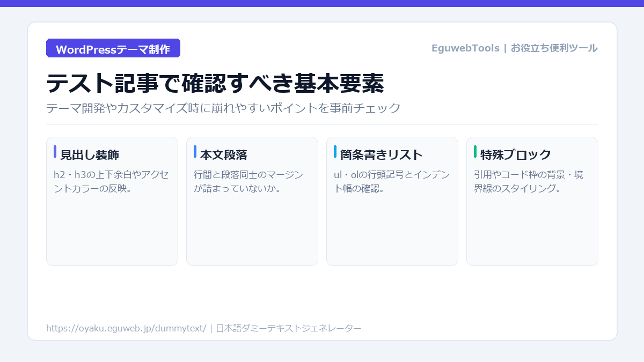The width and height of the screenshot is (644, 362).
Task: Click the 本文段落 card heading
Action: 224,155
